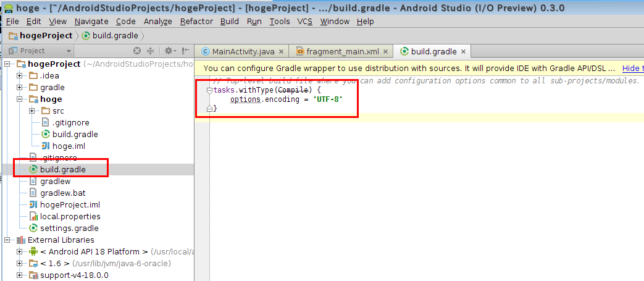Click the Collapse All icon in Project panel
Screen dimensions: 644x281
(x=150, y=51)
